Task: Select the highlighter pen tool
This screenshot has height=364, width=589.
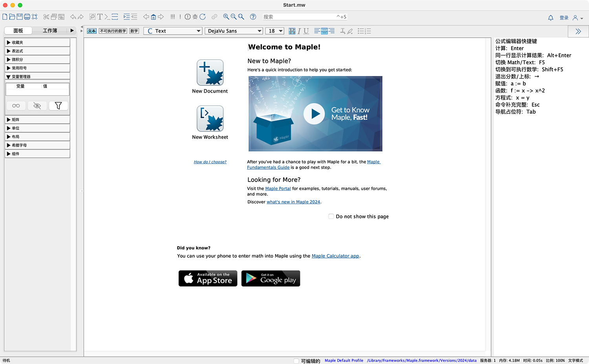Action: (349, 31)
